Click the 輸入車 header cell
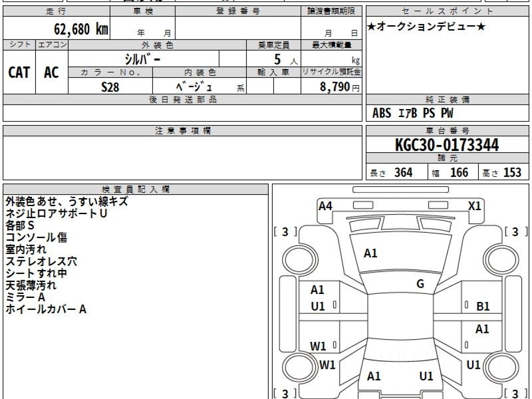Image resolution: width=532 pixels, height=399 pixels. 274,72
